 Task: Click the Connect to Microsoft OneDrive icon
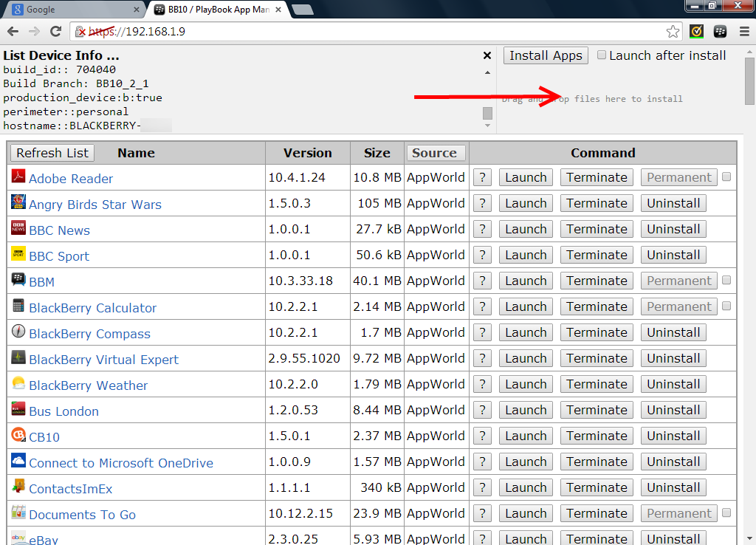[x=18, y=460]
